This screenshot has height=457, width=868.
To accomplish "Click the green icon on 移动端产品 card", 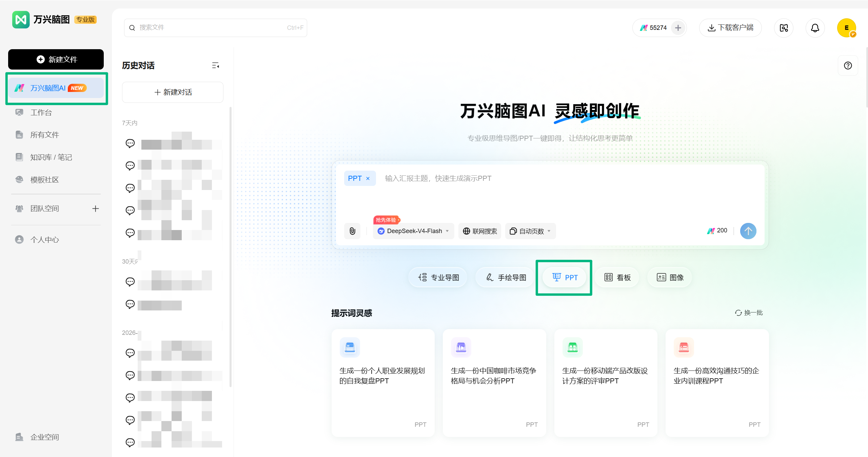I will tap(572, 347).
